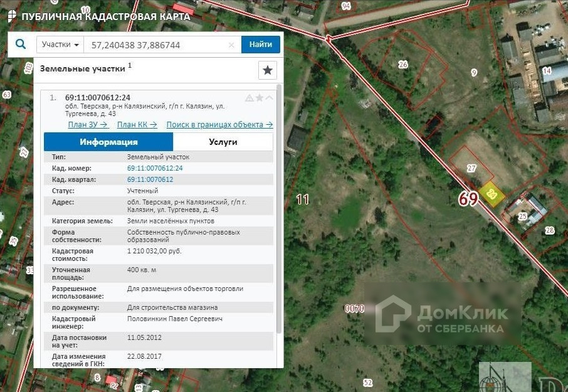Open the Участки search type dropdown

60,45
